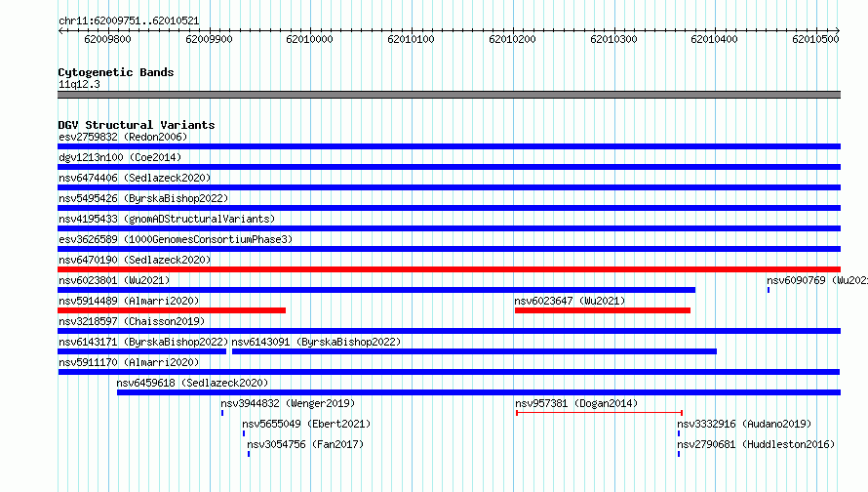Select nsv5914489 (Almarri2020) label
Image resolution: width=868 pixels, height=492 pixels.
(x=129, y=301)
